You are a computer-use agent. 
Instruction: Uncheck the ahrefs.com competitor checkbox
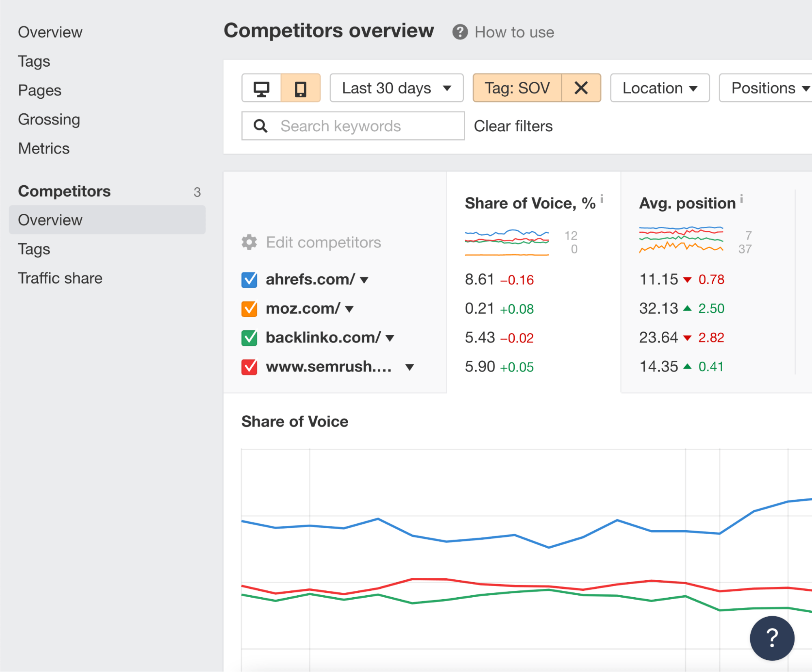click(249, 280)
